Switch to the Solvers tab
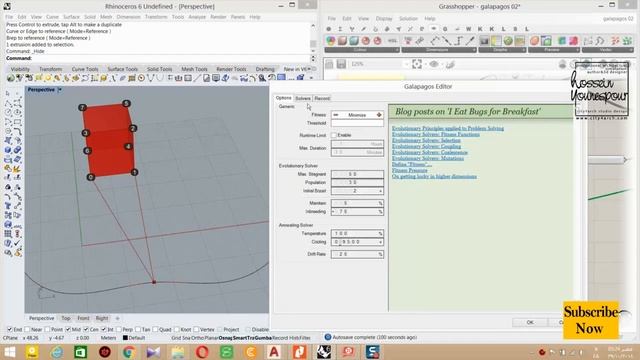The height and width of the screenshot is (360, 640). click(303, 98)
